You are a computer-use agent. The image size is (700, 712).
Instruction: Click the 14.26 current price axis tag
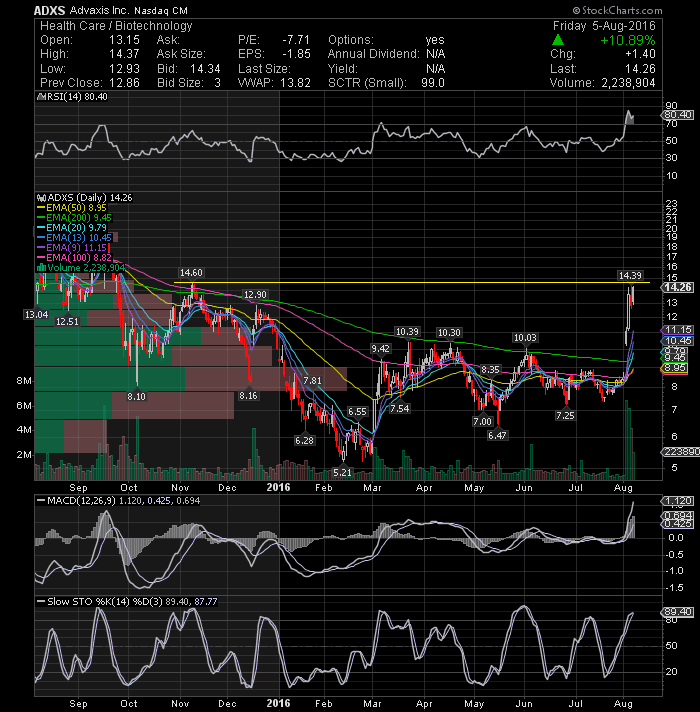(x=678, y=287)
